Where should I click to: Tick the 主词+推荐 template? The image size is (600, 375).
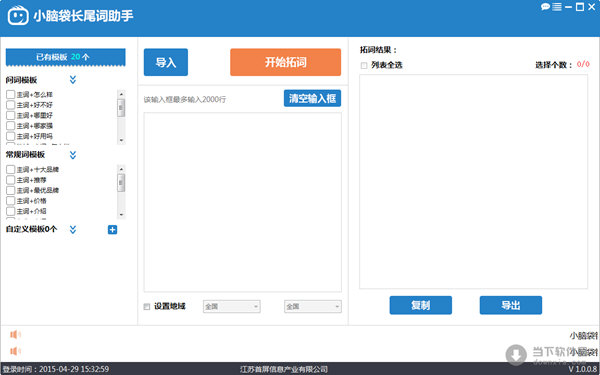coord(10,180)
